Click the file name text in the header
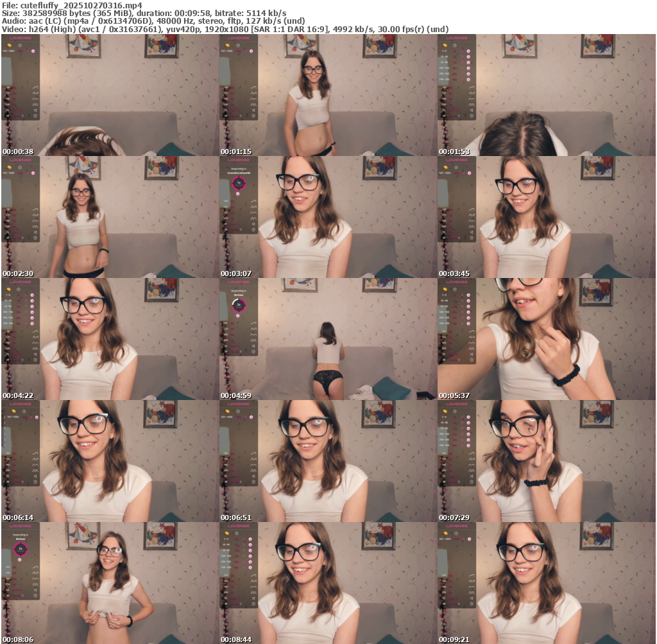The width and height of the screenshot is (657, 644). coord(72,5)
